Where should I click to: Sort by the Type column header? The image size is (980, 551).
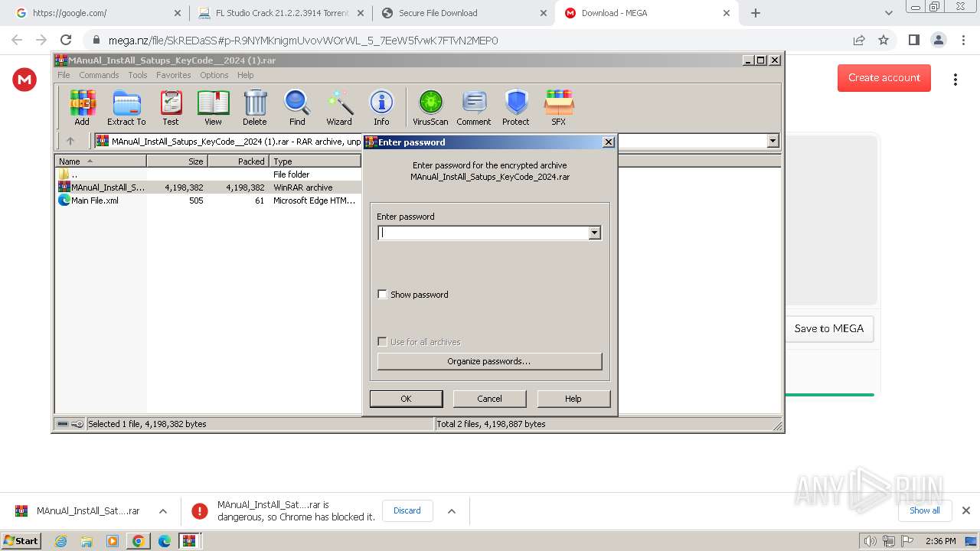coord(315,161)
